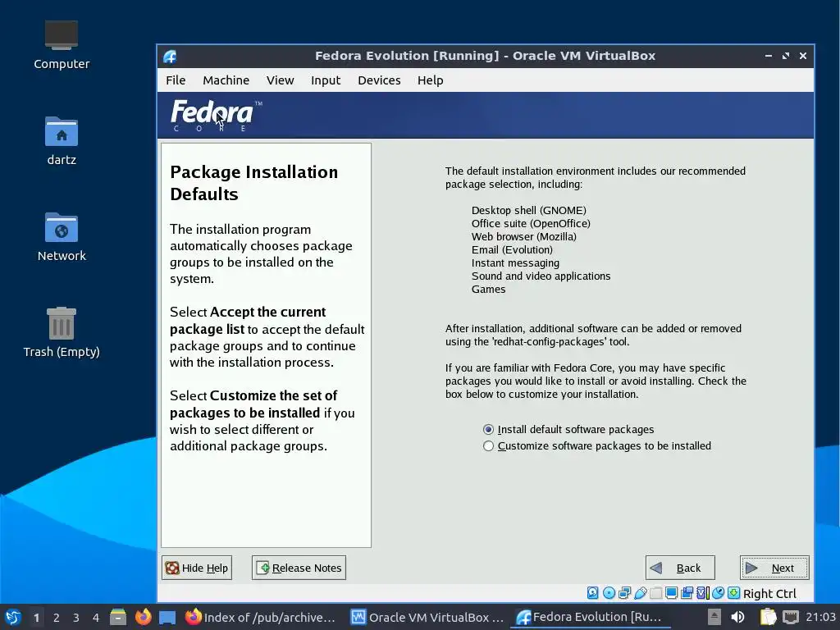Click the optical disc icon in VirtualBox status bar
The height and width of the screenshot is (630, 840).
tap(609, 592)
